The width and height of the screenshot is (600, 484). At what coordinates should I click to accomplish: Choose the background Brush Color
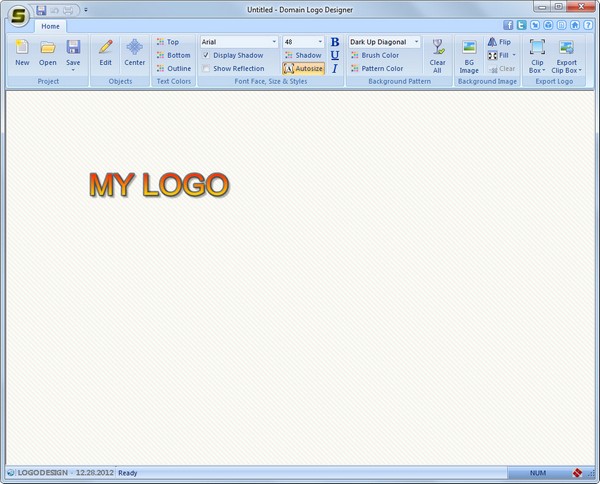[375, 55]
